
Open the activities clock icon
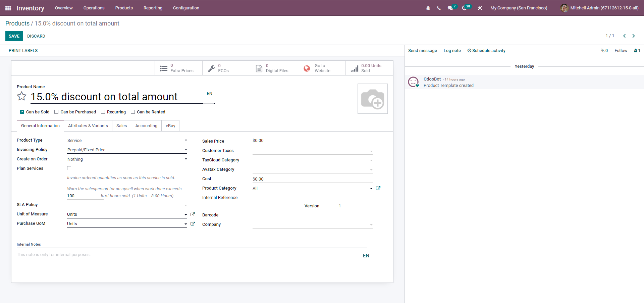[464, 8]
